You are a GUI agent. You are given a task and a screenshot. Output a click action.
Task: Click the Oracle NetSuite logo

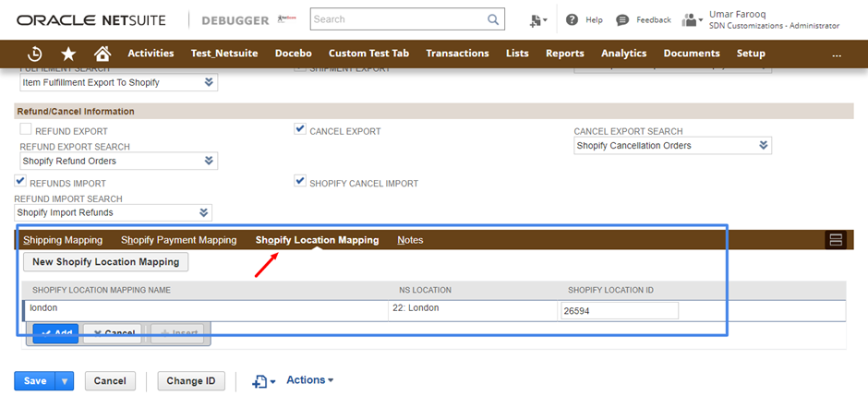coord(90,20)
